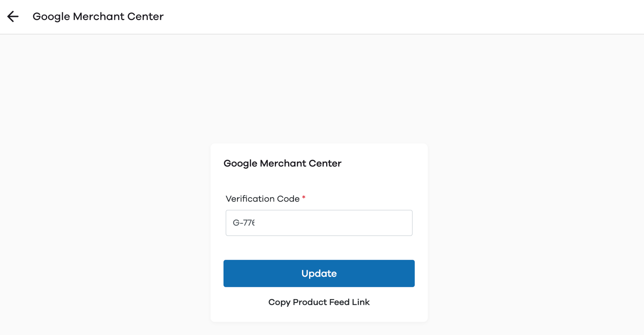Click the empty right side of code field
Viewport: 644px width, 335px height.
tap(355, 223)
